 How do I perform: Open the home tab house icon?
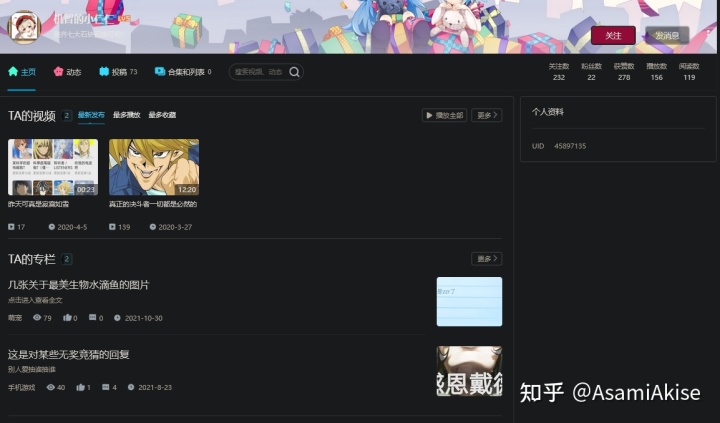(x=13, y=71)
